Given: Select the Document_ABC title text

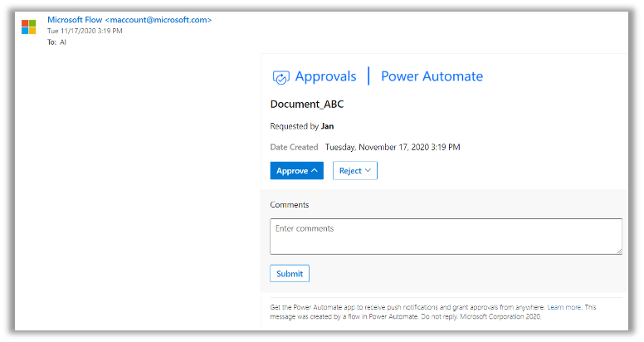Looking at the screenshot, I should point(307,105).
